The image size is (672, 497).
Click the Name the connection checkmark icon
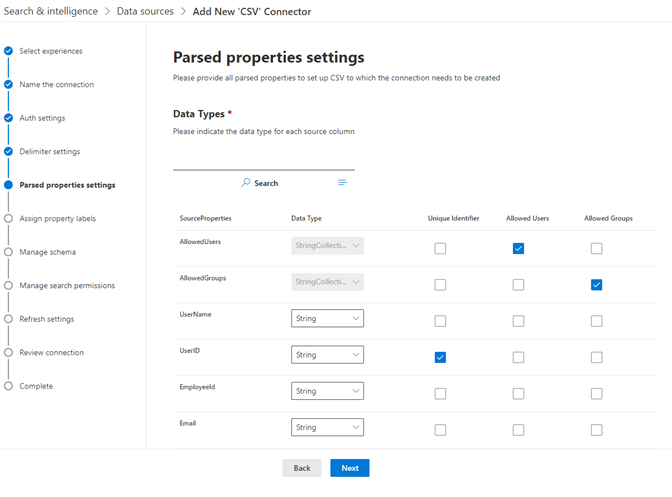[9, 85]
